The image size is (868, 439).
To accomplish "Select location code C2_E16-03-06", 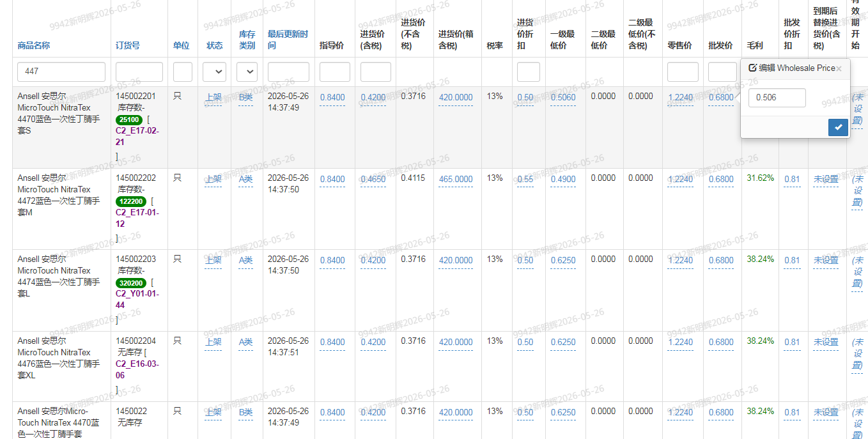I will (x=137, y=369).
